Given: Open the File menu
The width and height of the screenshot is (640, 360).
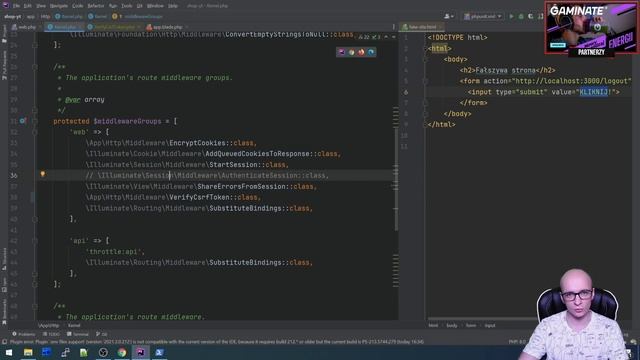Looking at the screenshot, I should pos(16,6).
